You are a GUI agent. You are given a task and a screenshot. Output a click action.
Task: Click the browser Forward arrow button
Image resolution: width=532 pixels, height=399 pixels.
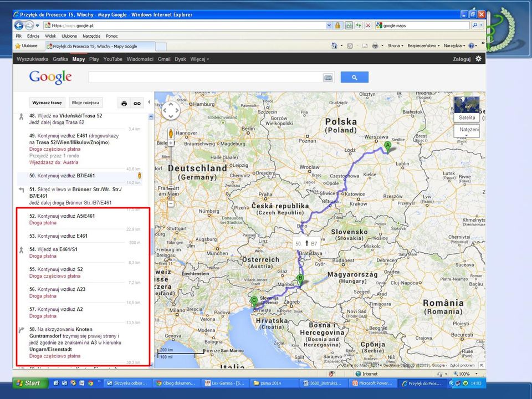(x=29, y=25)
